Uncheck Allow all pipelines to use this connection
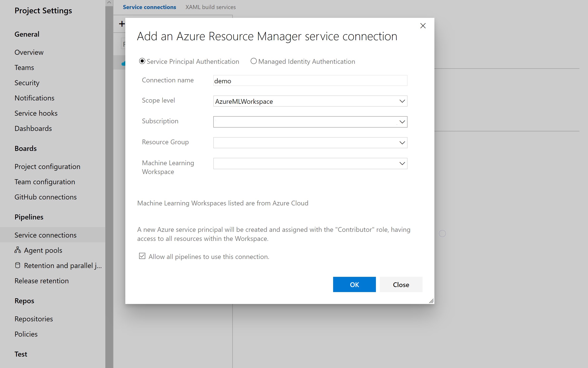 pos(142,256)
